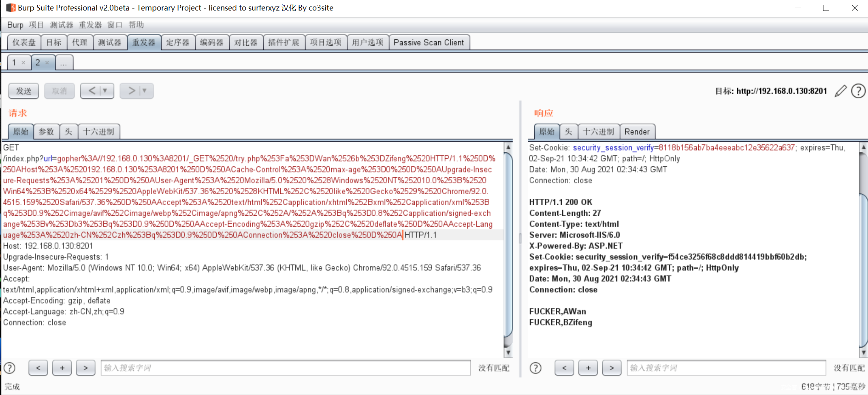
Task: Click the request pane scrollbar thumb
Action: coord(508,244)
